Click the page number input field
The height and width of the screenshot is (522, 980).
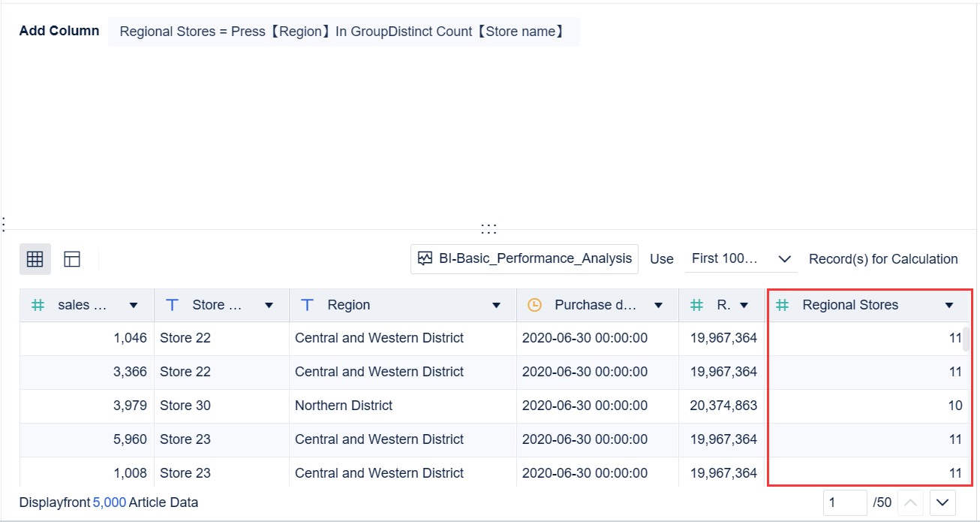click(844, 502)
